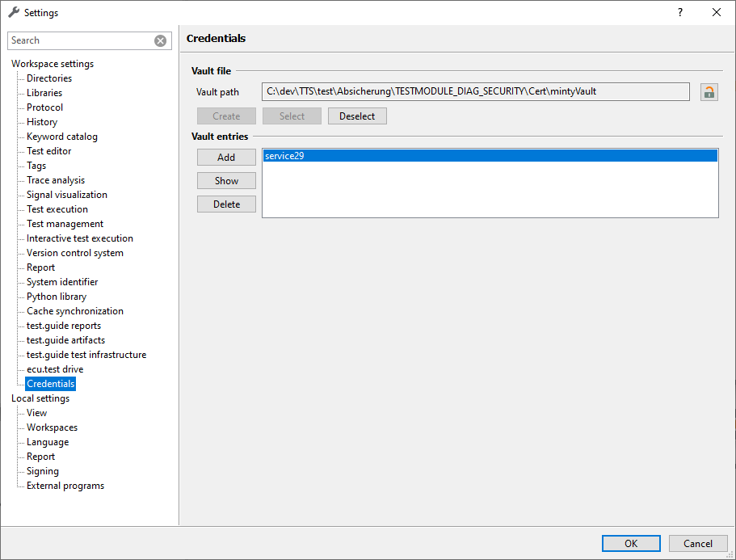Screen dimensions: 736x560
Task: Open Version control system settings
Action: [75, 253]
